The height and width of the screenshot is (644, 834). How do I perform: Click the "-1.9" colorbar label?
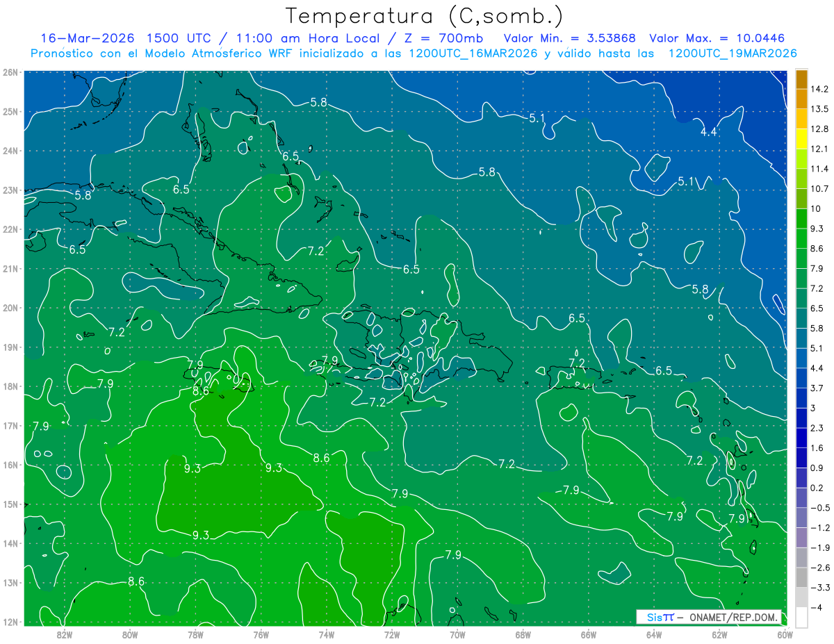819,547
